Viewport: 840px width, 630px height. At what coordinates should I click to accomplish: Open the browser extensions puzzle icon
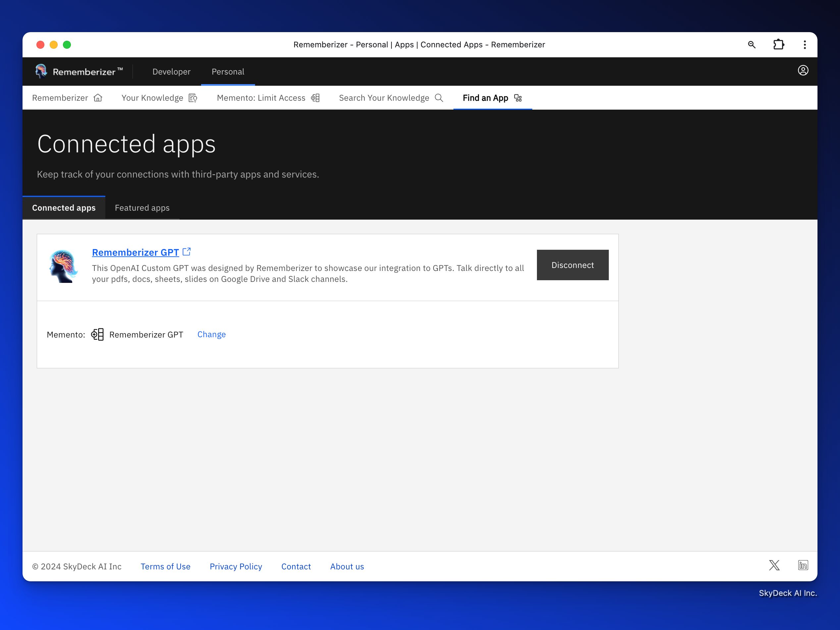coord(778,45)
